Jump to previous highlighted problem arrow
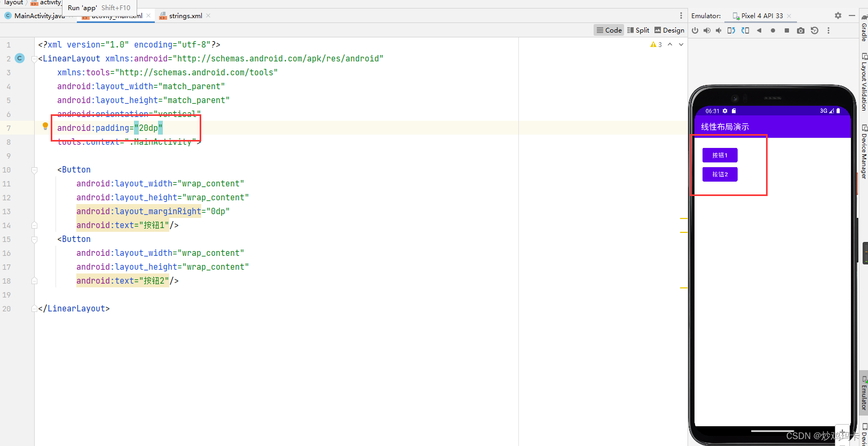Image resolution: width=868 pixels, height=446 pixels. click(x=670, y=45)
